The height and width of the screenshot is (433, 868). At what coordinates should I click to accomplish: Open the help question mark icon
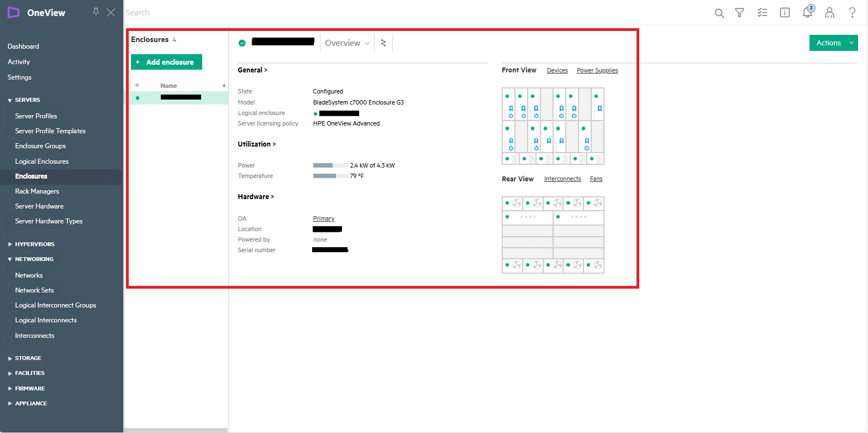pos(852,13)
